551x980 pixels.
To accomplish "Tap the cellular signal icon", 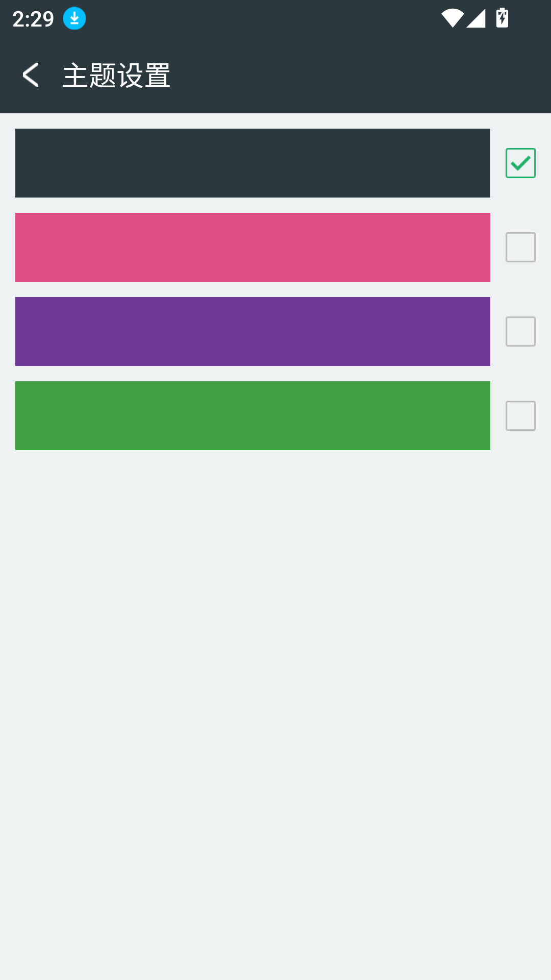I will [x=476, y=18].
